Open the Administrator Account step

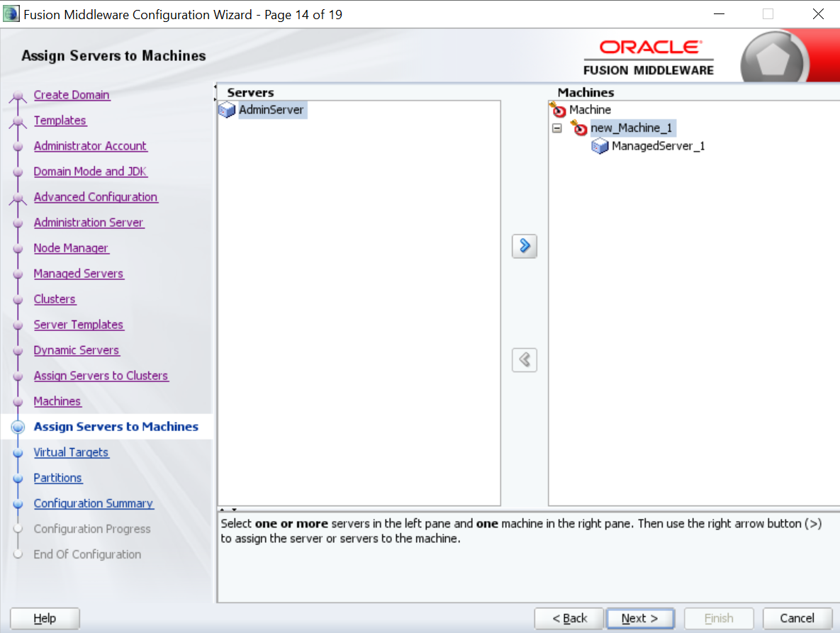coord(90,145)
